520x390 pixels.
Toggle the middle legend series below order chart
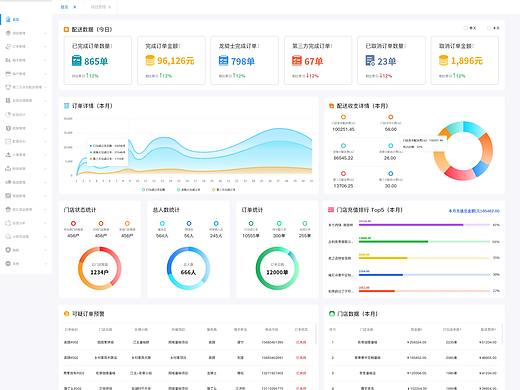coord(189,190)
